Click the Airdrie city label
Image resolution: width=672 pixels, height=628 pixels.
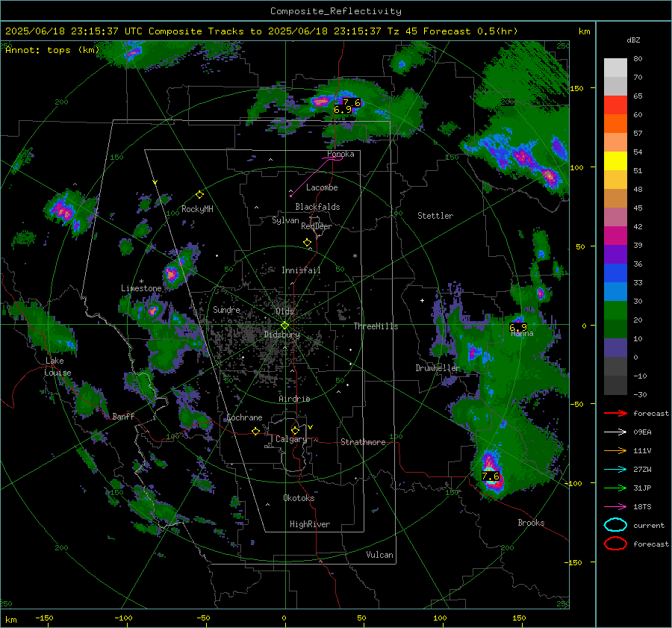click(x=294, y=399)
